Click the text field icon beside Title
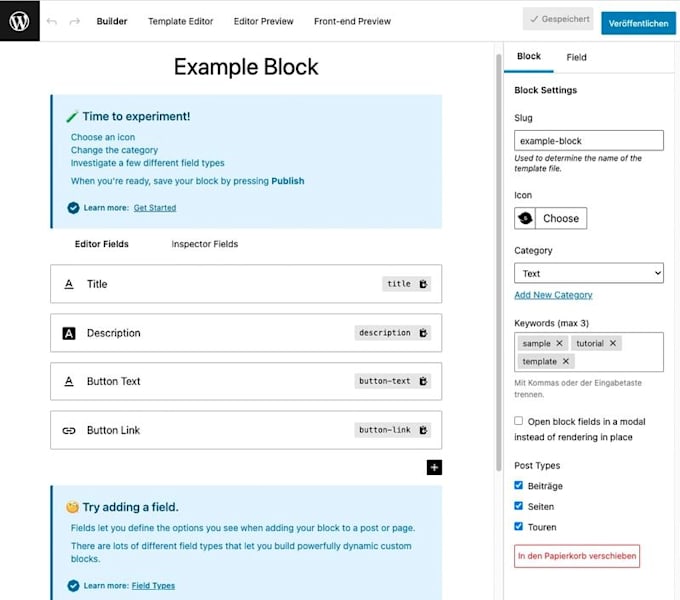 click(x=69, y=284)
